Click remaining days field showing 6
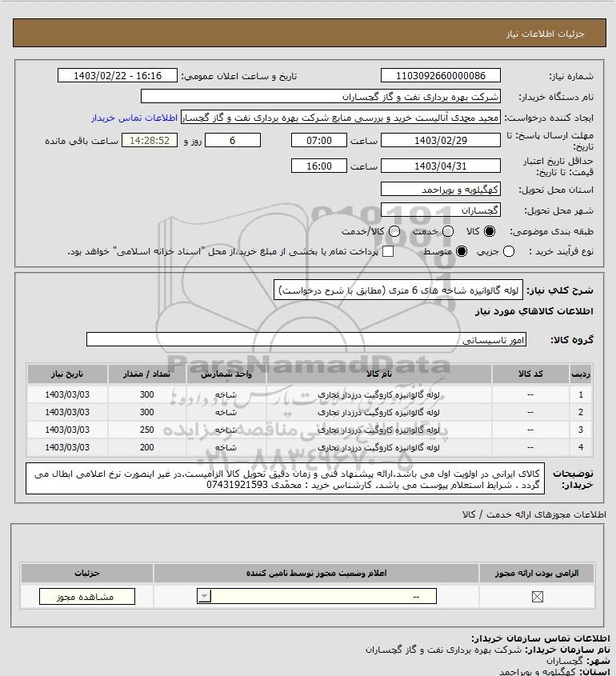This screenshot has height=676, width=616. point(232,140)
